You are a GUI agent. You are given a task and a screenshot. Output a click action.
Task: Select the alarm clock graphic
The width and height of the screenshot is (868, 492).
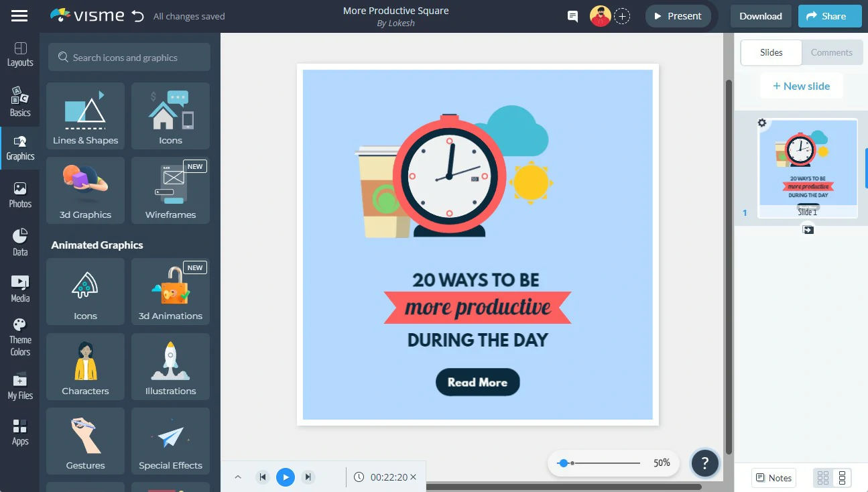coord(450,176)
